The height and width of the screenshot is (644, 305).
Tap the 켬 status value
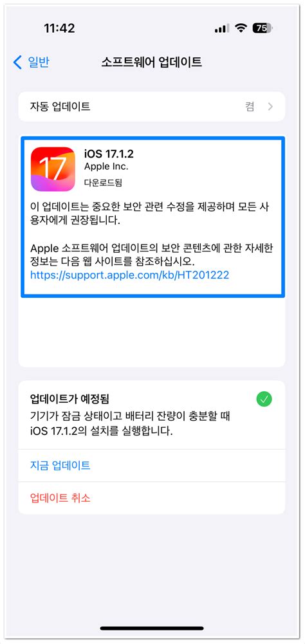click(x=250, y=107)
